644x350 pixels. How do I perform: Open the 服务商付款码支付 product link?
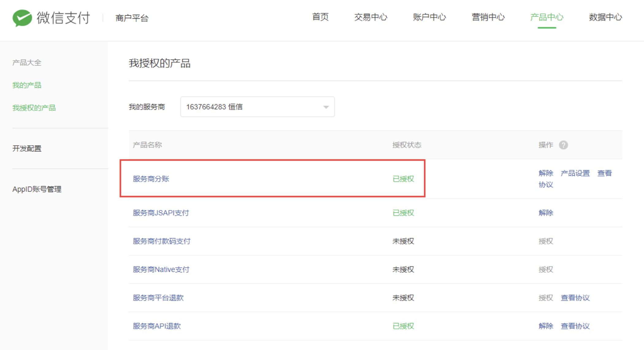pyautogui.click(x=162, y=241)
